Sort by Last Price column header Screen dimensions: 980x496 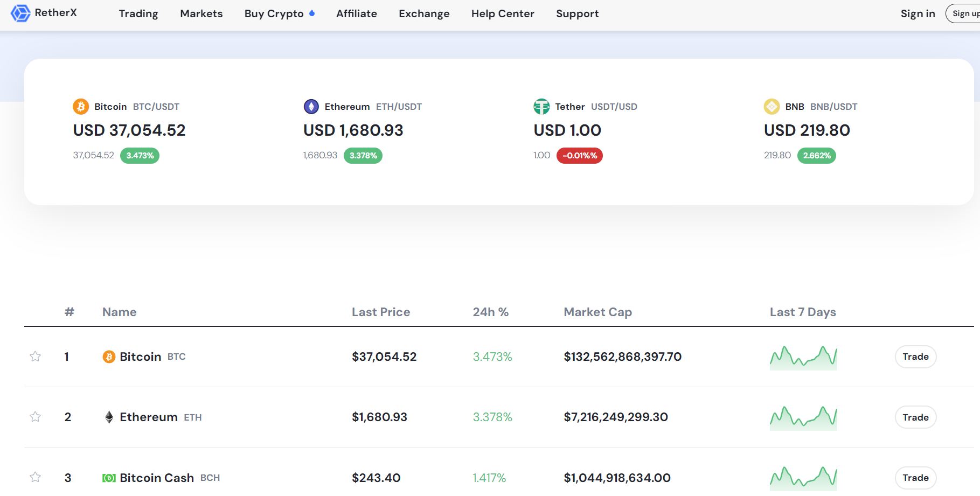(381, 312)
